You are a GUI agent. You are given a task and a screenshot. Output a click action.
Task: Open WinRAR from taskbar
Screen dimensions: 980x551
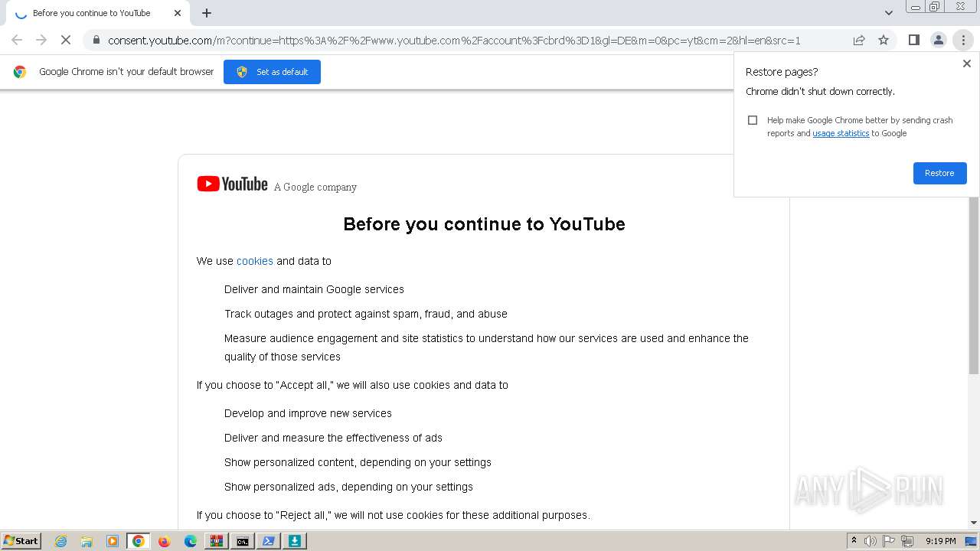pyautogui.click(x=217, y=541)
